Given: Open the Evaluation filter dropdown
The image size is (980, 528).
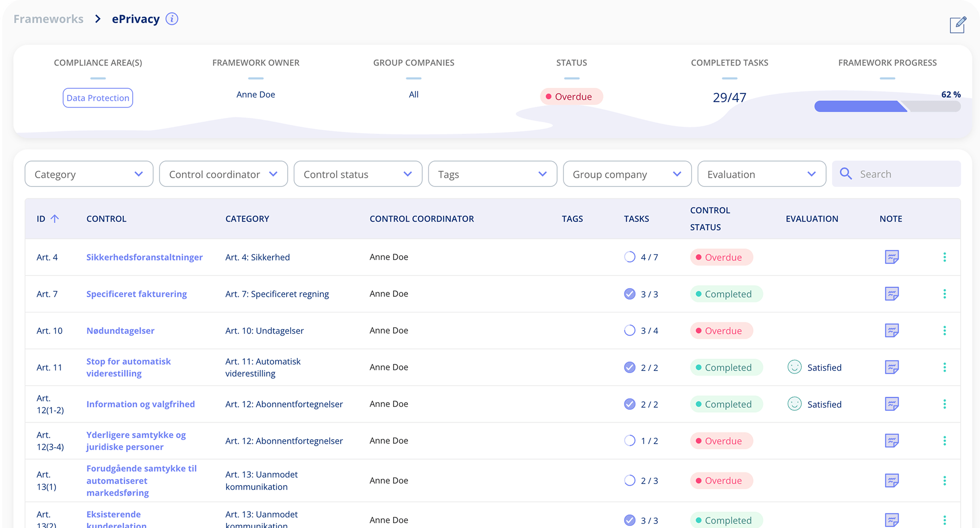Looking at the screenshot, I should click(x=761, y=174).
